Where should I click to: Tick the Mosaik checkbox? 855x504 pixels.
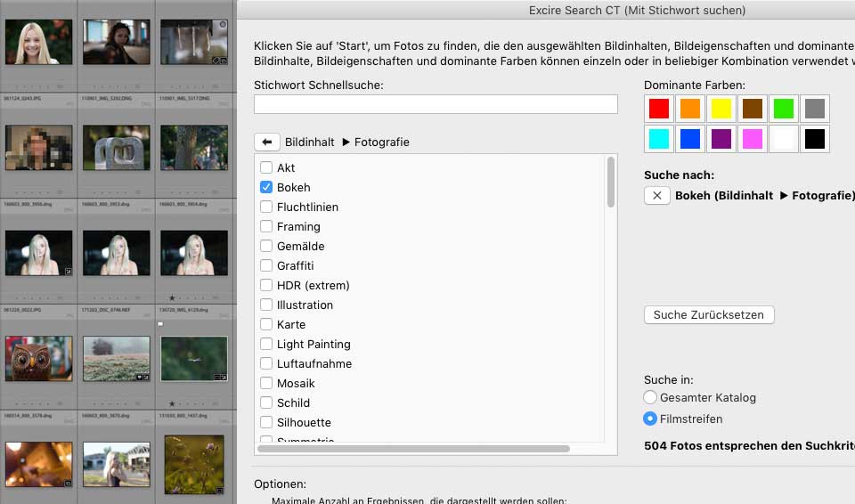pyautogui.click(x=266, y=384)
